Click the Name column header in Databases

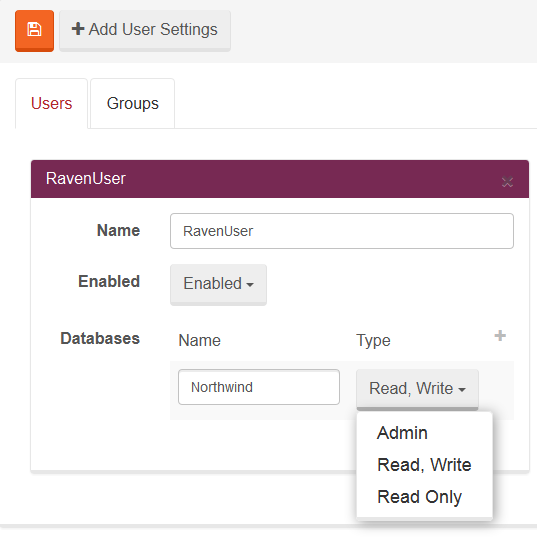pyautogui.click(x=200, y=340)
